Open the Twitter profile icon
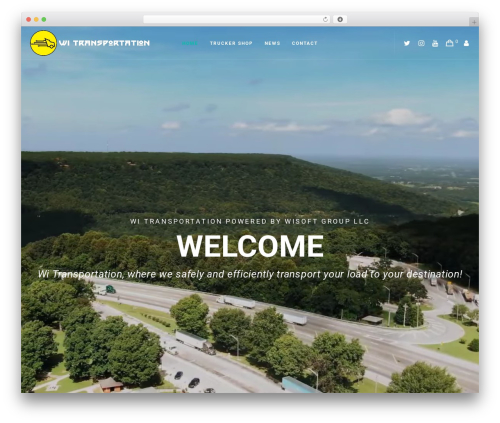Viewport: 500px width, 423px height. click(407, 43)
